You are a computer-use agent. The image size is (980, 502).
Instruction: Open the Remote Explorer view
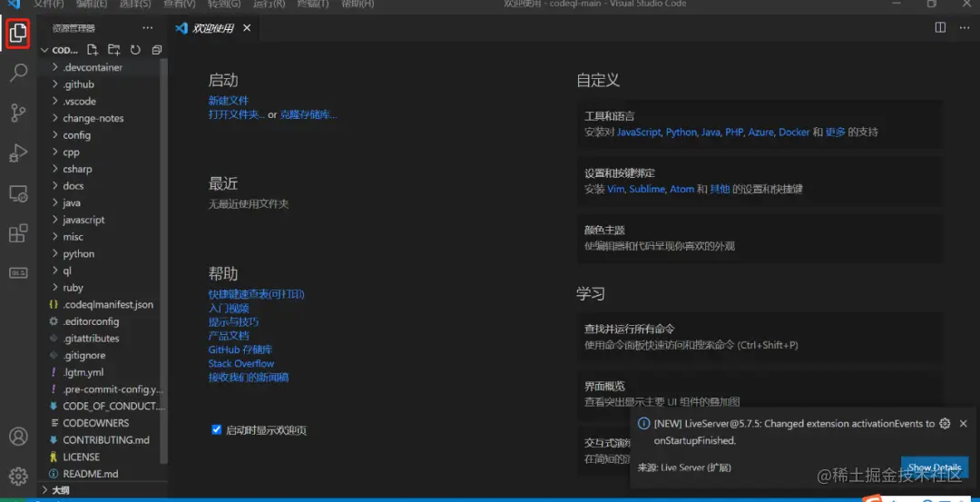[x=18, y=193]
